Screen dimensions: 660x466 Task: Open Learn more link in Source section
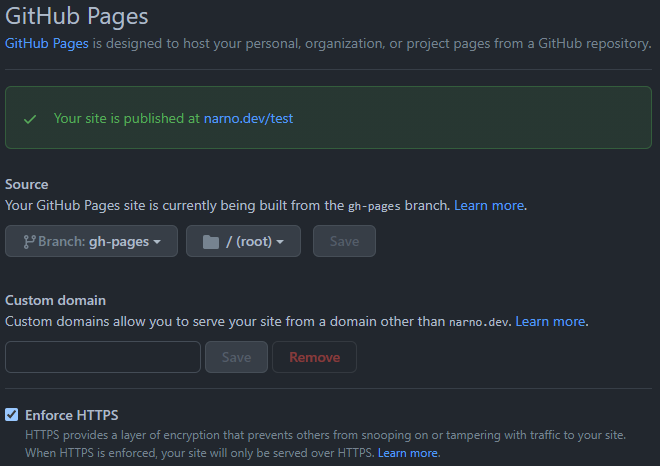click(490, 205)
